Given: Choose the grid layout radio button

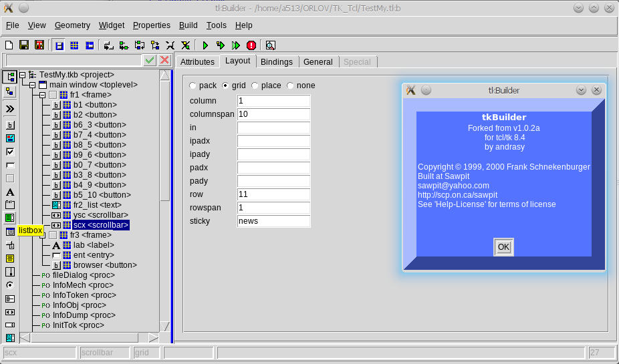Looking at the screenshot, I should coord(225,85).
